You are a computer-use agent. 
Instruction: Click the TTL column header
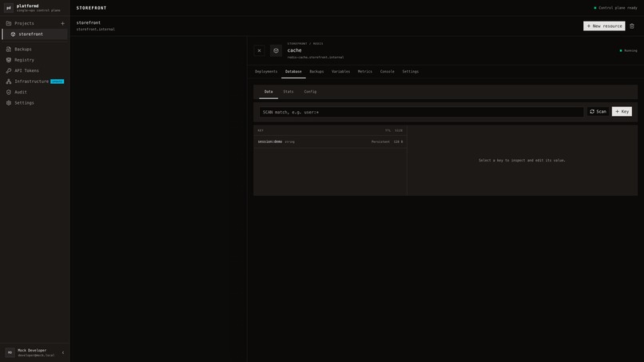388,131
